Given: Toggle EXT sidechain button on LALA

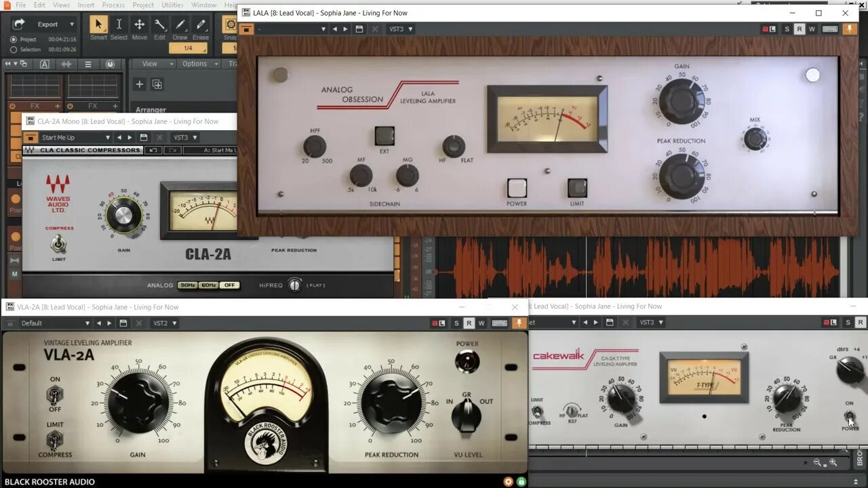Looking at the screenshot, I should (384, 136).
